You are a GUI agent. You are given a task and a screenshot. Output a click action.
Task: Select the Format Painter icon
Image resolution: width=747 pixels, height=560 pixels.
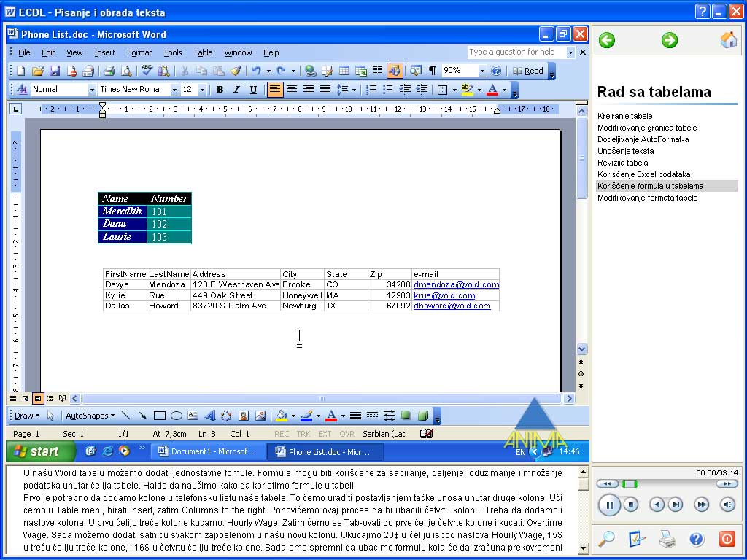tap(237, 71)
